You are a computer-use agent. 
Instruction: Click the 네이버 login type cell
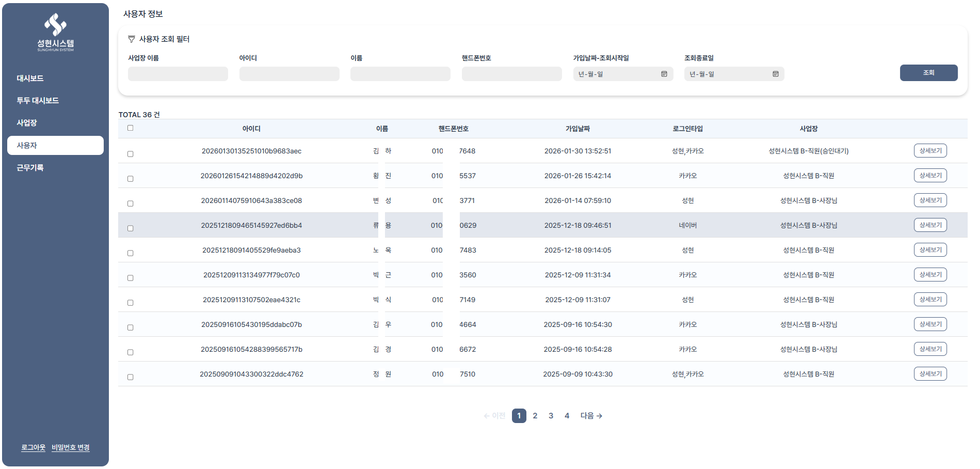[x=688, y=226]
